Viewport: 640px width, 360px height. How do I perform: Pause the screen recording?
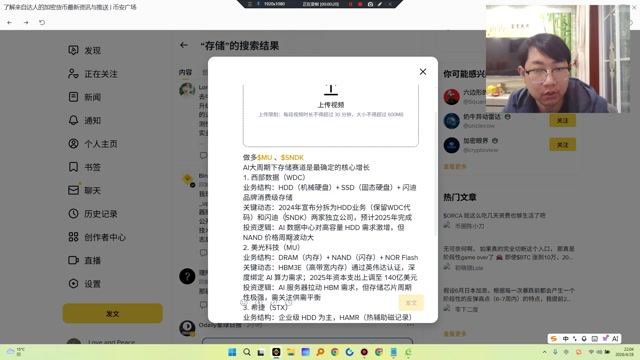click(350, 4)
